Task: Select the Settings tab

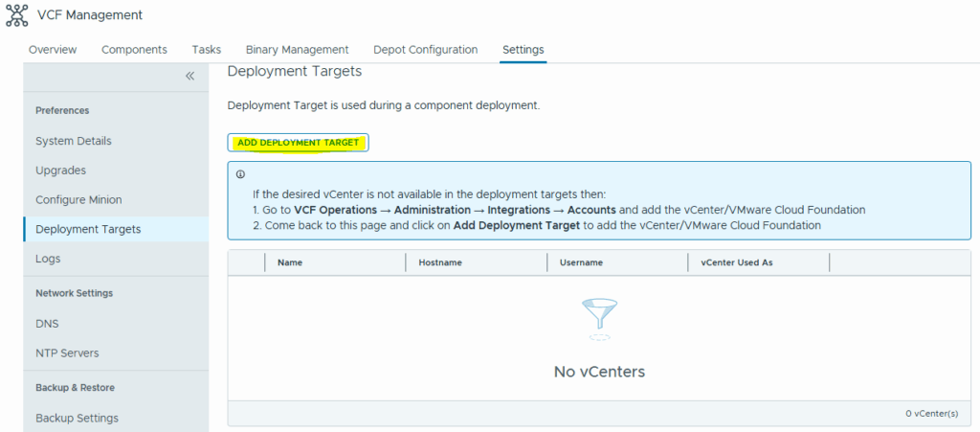Action: [x=523, y=50]
